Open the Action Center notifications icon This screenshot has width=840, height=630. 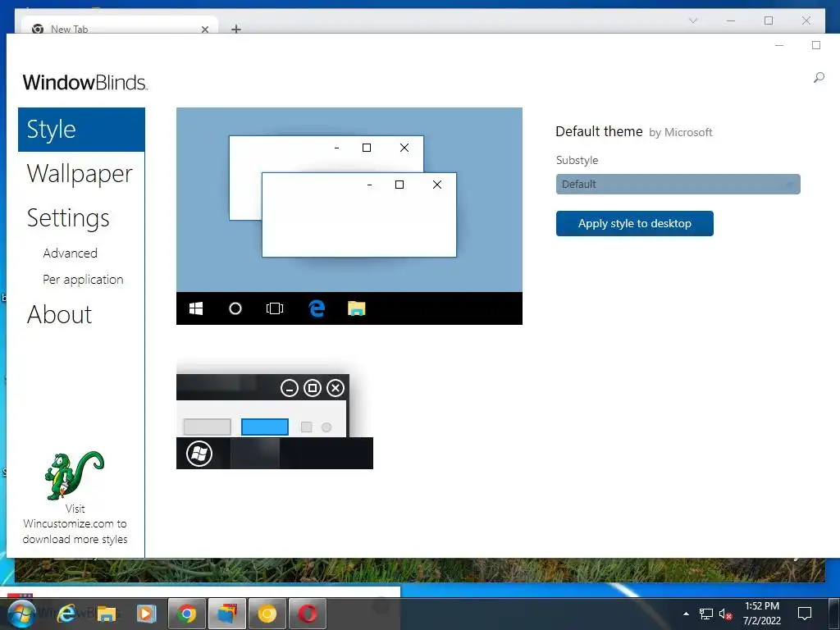tap(805, 614)
